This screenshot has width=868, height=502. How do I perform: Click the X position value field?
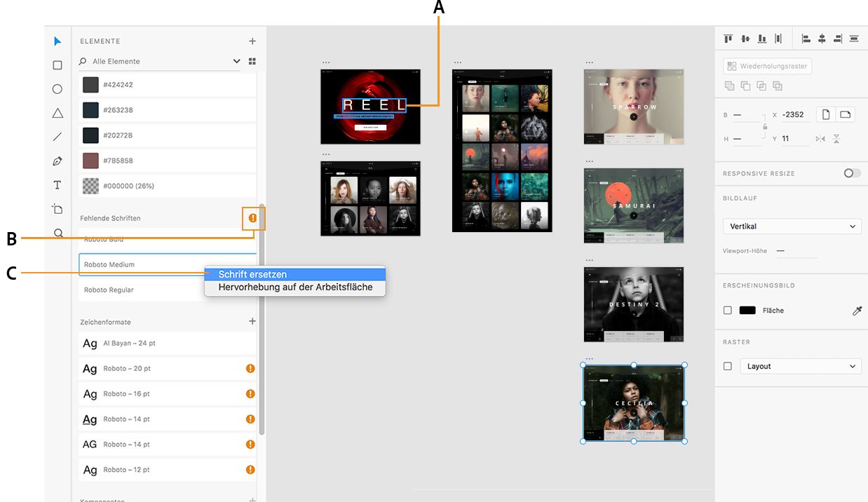796,114
